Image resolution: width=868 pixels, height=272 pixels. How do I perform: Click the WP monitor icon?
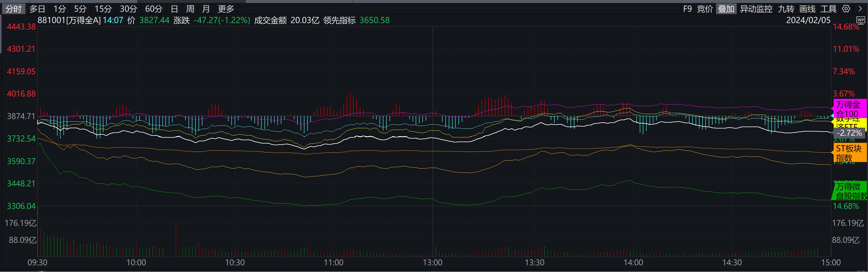[x=860, y=21]
